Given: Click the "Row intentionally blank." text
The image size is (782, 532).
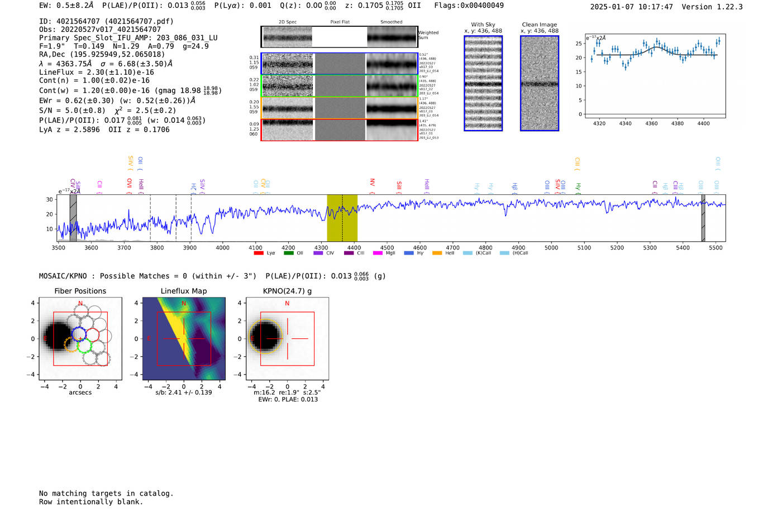Looking at the screenshot, I should 91,502.
